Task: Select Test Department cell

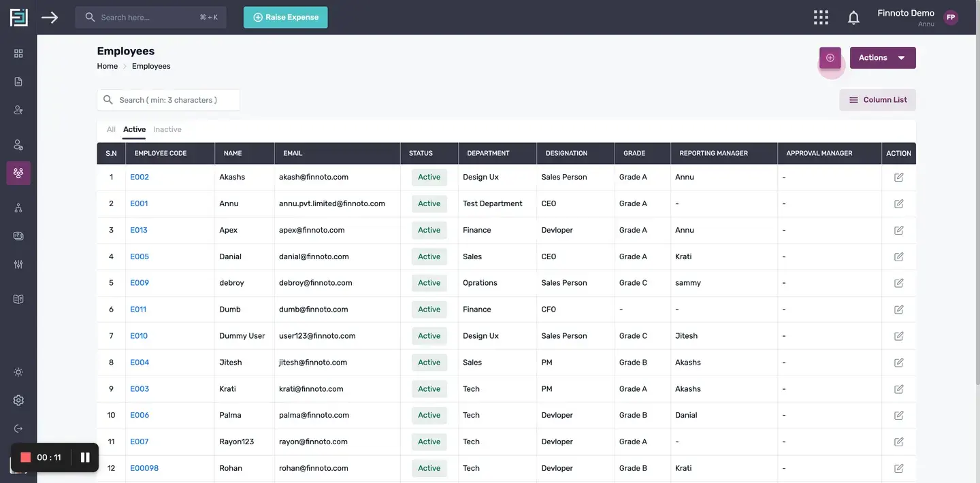Action: pos(493,203)
